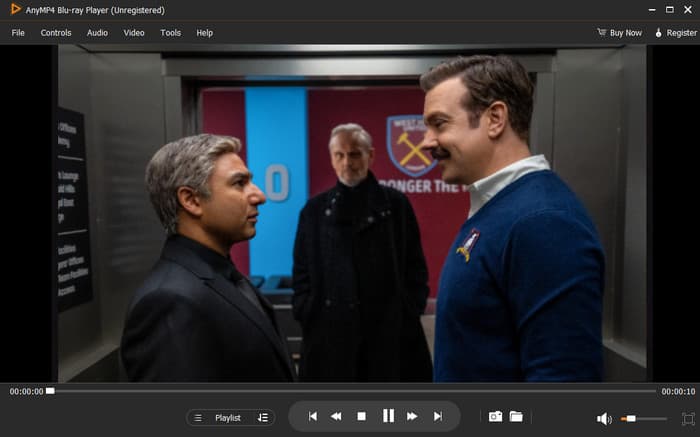Image resolution: width=700 pixels, height=437 pixels.
Task: Fast forward the video
Action: [x=412, y=416]
